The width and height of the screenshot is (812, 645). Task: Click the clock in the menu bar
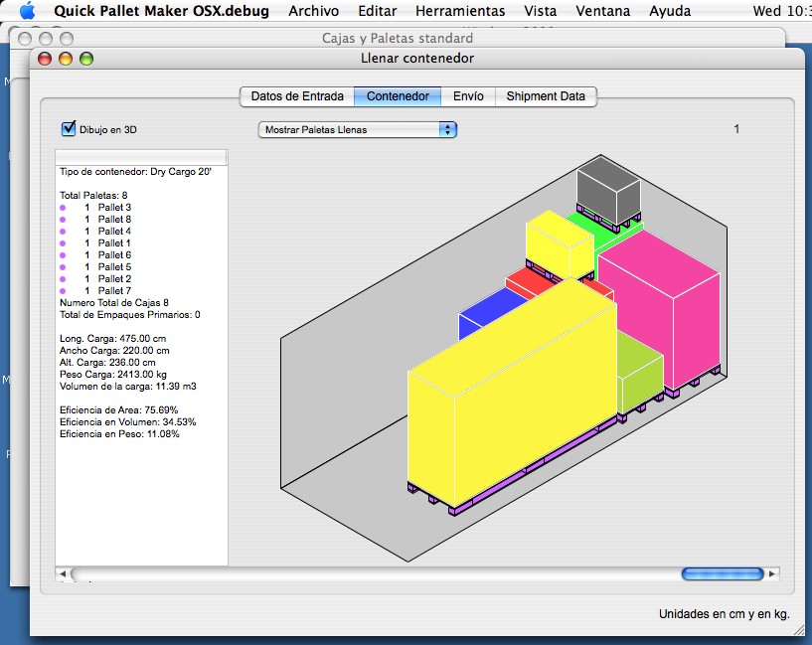(x=782, y=11)
